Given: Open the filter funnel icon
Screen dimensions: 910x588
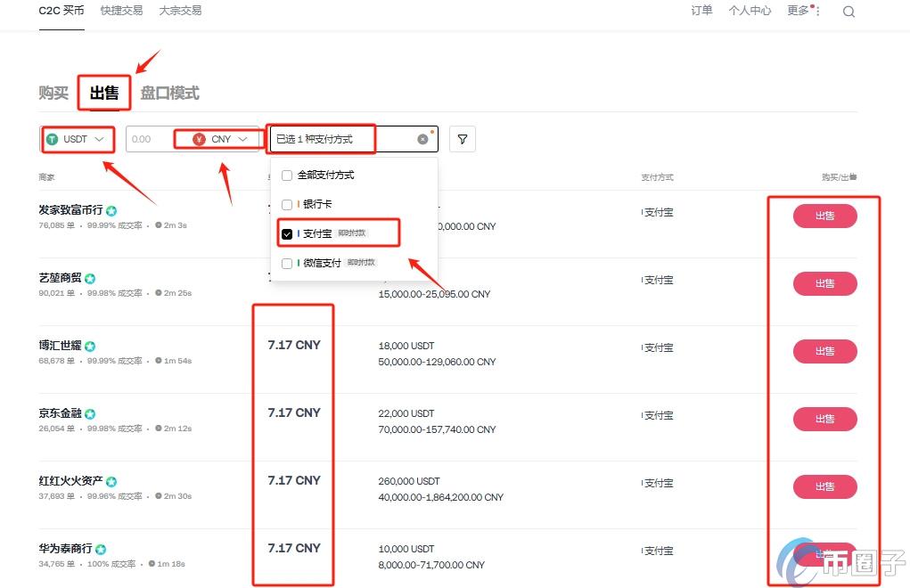Looking at the screenshot, I should (463, 139).
